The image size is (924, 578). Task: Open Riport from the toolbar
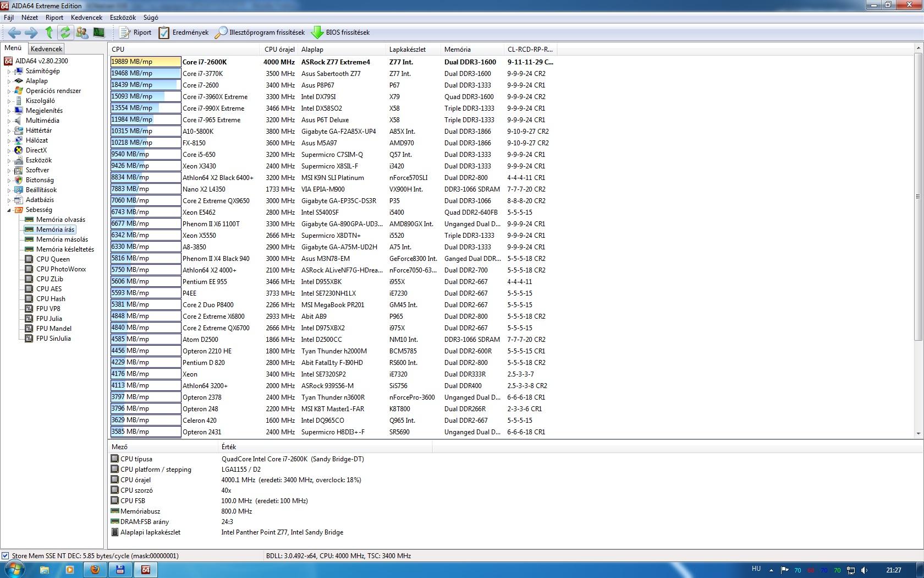click(135, 32)
